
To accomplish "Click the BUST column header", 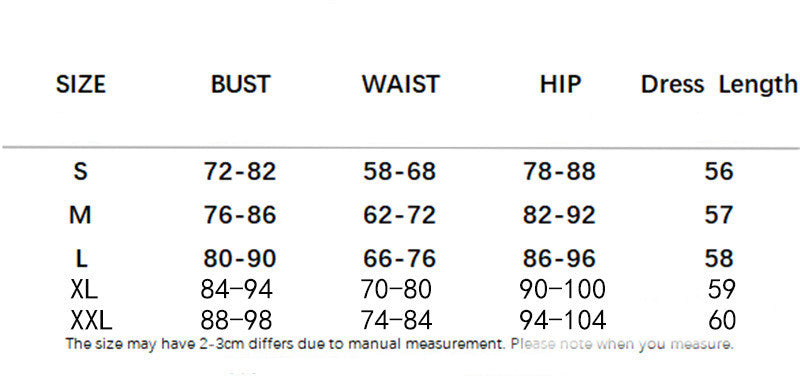I will pos(240,84).
